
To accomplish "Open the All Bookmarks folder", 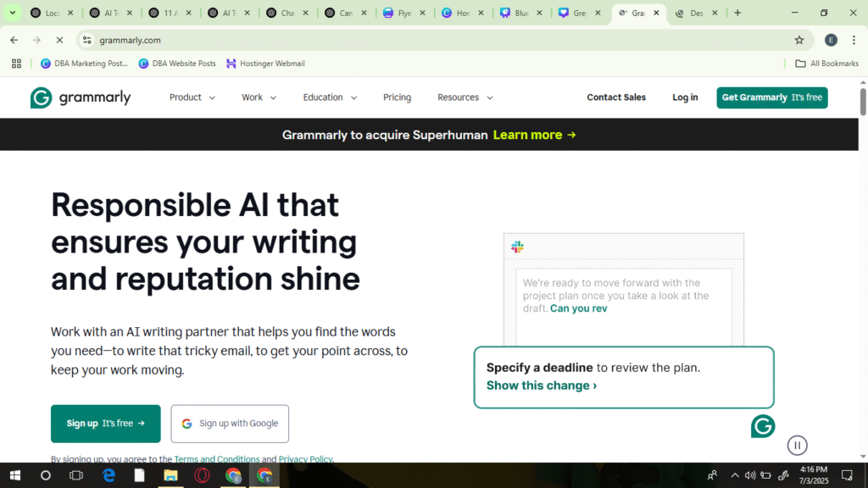I will coord(827,64).
